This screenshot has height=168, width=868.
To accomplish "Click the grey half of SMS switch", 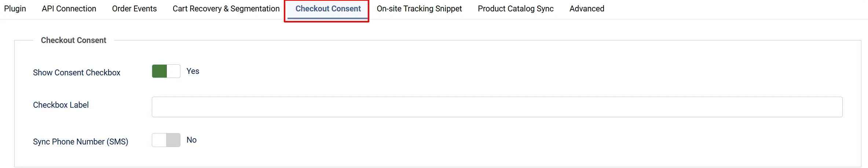I will (x=173, y=140).
